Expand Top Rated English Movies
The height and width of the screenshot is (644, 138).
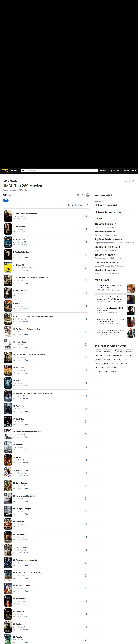pos(108,239)
